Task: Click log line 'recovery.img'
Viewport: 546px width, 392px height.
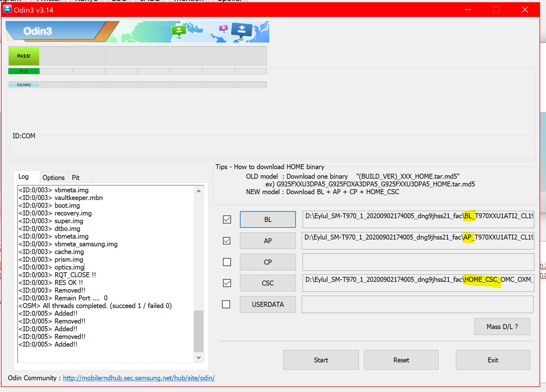Action: point(55,213)
